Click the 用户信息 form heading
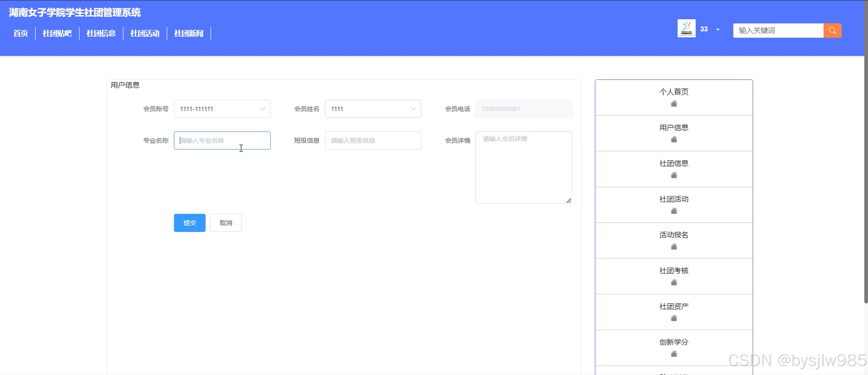This screenshot has height=375, width=868. (x=125, y=85)
